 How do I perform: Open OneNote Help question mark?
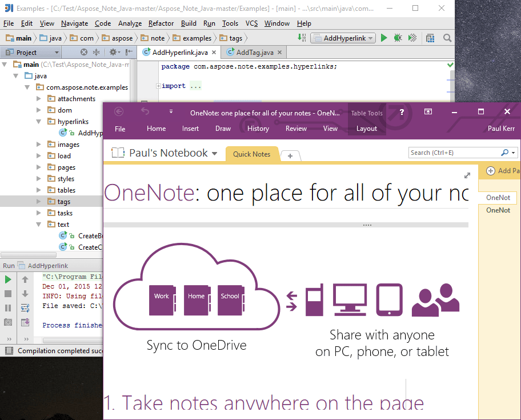pyautogui.click(x=402, y=111)
